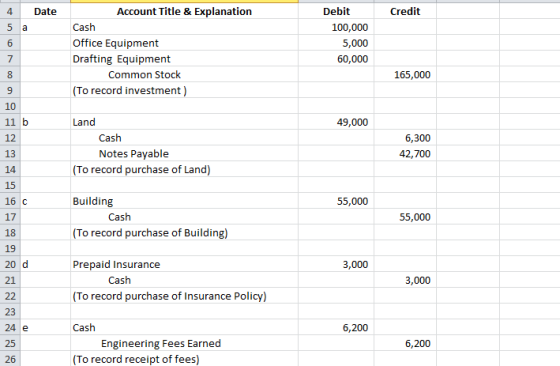560x366 pixels.
Task: Select the transaction label 'b' cell
Action: 45,122
